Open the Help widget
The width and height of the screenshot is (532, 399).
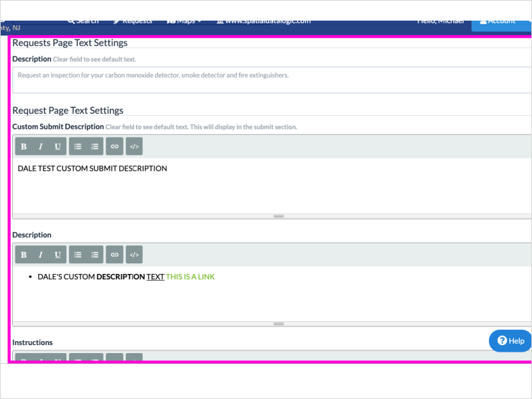510,340
